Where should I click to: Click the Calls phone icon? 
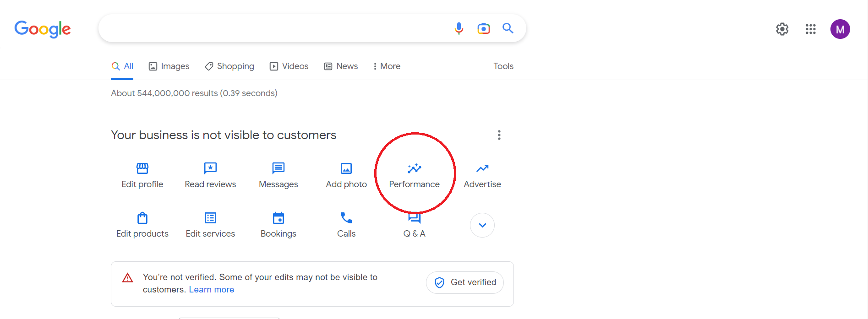coord(346,218)
